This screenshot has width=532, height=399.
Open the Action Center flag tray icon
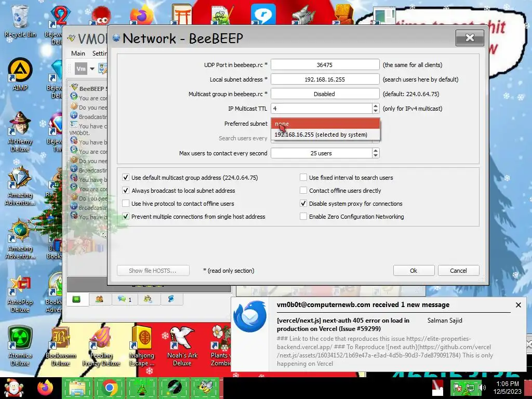(458, 388)
